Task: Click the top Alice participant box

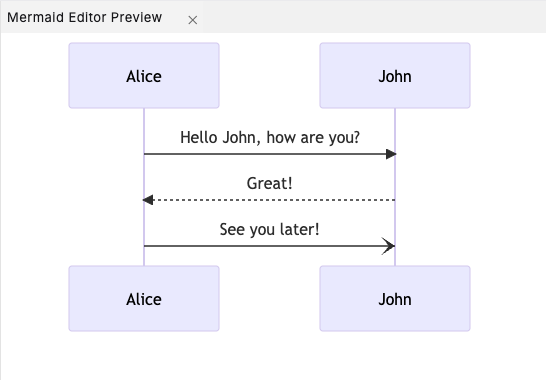Action: click(x=144, y=76)
